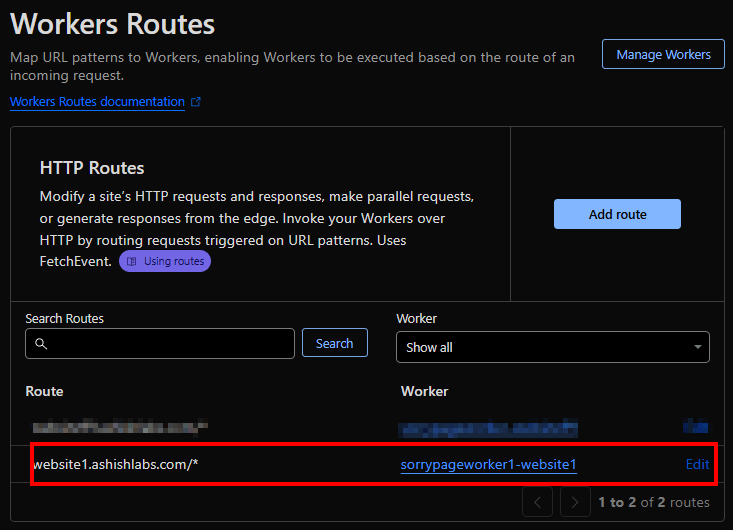733x530 pixels.
Task: Open the Workers Routes documentation link
Action: click(97, 102)
